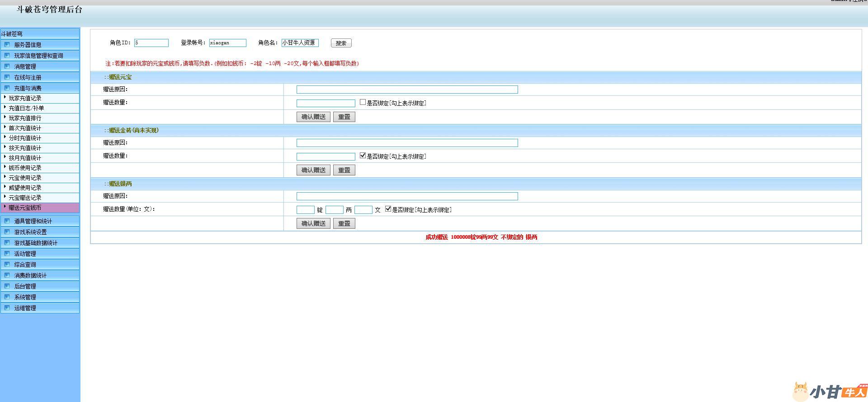
Task: Focus the 角色ID input field
Action: tap(151, 43)
